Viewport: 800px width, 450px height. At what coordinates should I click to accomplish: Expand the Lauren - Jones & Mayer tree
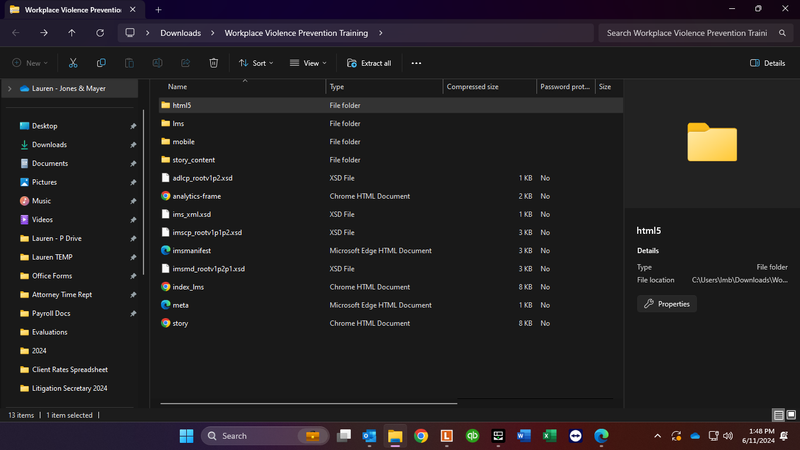coord(10,88)
